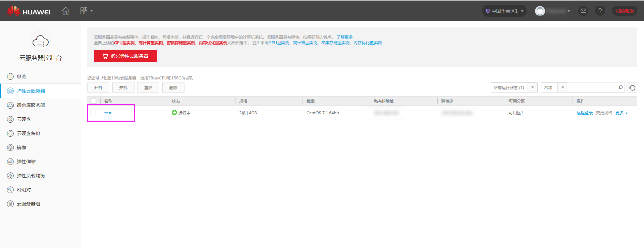Image resolution: width=644 pixels, height=248 pixels.
Task: Go to 密钥对 in the sidebar
Action: tap(24, 190)
